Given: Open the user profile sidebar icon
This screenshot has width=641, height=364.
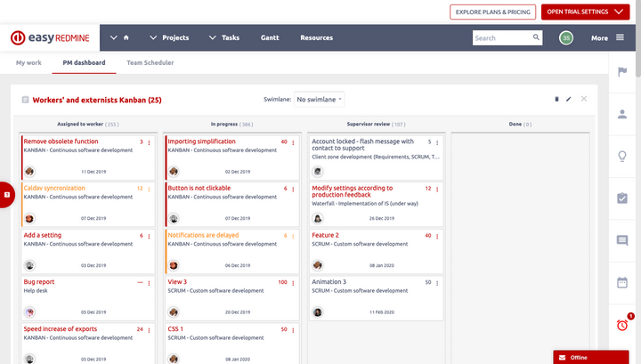Looking at the screenshot, I should point(622,113).
